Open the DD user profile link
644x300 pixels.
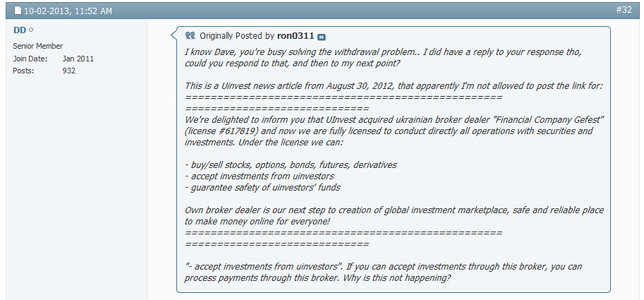pyautogui.click(x=19, y=30)
